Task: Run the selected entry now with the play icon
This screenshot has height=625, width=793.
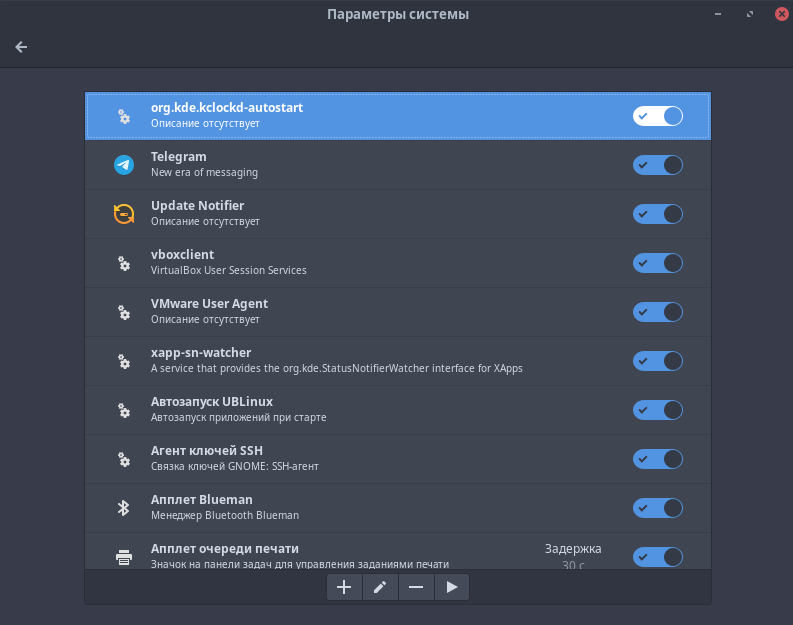Action: pyautogui.click(x=452, y=587)
